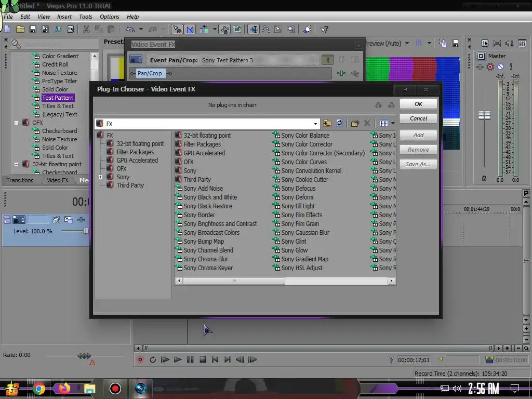Click the Rate scrub slider
The width and height of the screenshot is (532, 399).
point(84,356)
